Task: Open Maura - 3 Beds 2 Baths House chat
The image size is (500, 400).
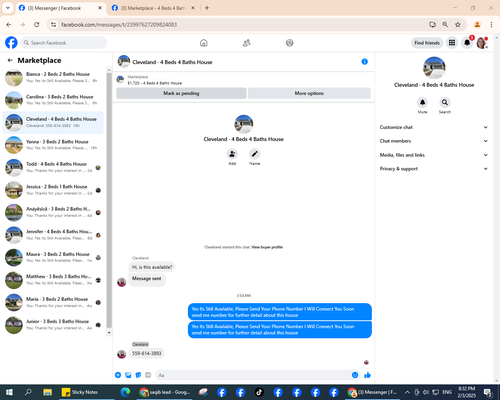Action: coord(53,257)
